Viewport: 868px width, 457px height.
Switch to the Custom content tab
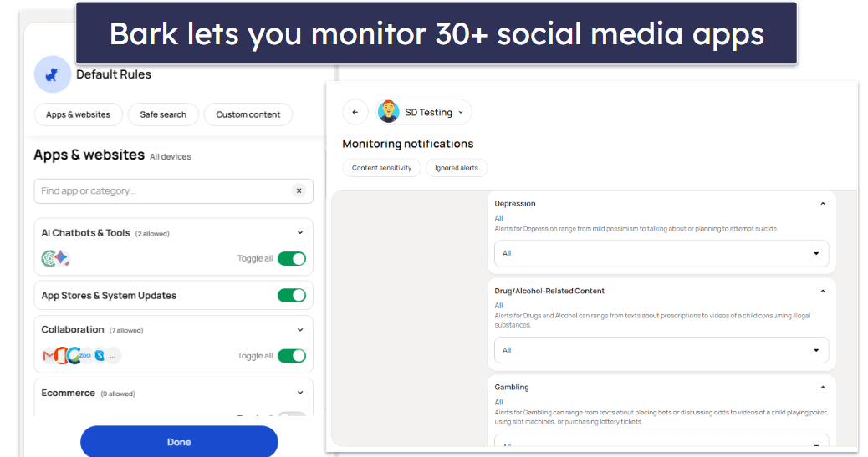point(248,114)
